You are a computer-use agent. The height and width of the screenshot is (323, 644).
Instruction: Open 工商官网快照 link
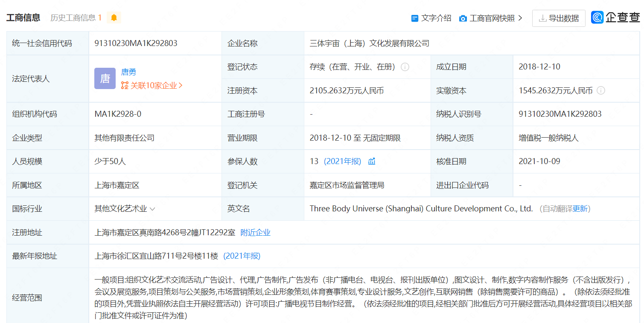pyautogui.click(x=492, y=18)
